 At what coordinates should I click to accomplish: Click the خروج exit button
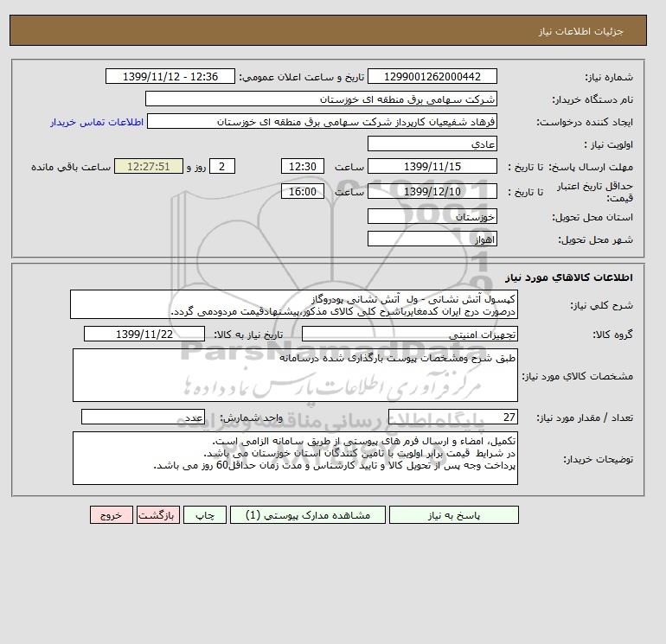(112, 515)
